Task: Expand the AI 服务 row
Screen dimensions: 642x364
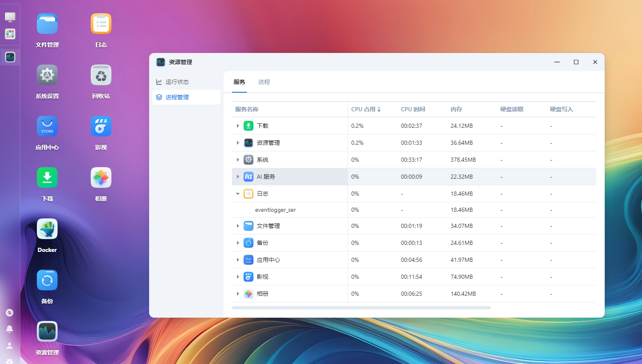Action: (x=238, y=177)
